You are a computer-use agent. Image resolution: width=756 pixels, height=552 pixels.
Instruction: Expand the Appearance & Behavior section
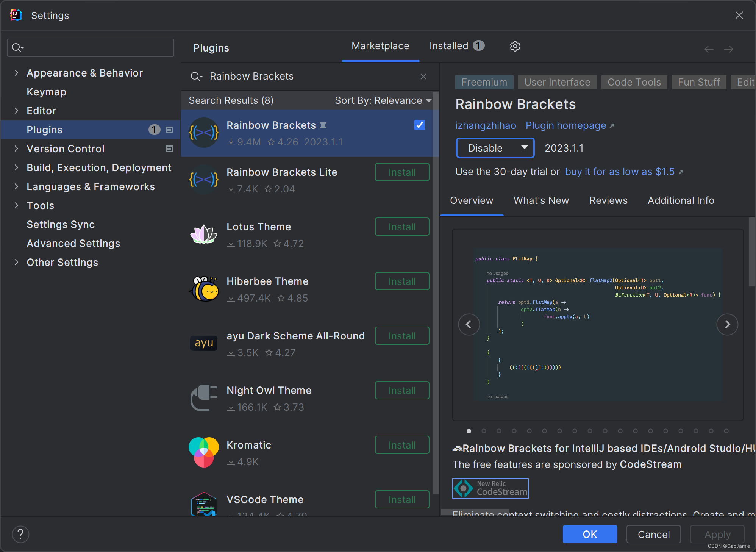[x=16, y=73]
